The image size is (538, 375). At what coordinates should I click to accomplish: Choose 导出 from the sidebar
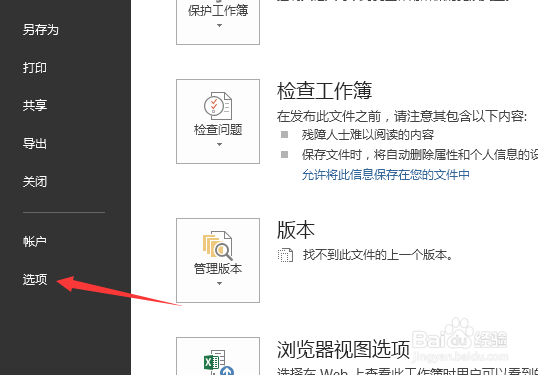[35, 143]
